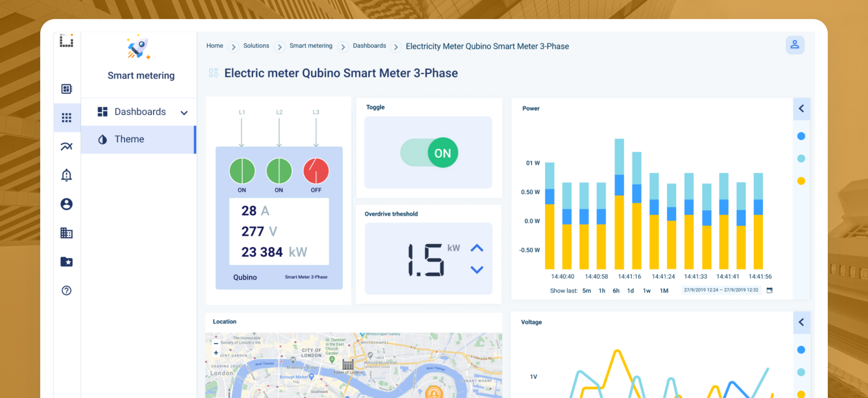This screenshot has height=398, width=868.
Task: Toggle light blue series in Power legend
Action: pos(801,158)
